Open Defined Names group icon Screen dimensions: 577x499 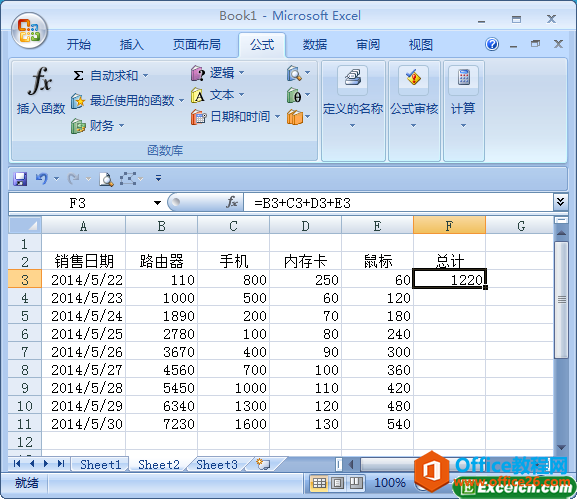pos(353,79)
